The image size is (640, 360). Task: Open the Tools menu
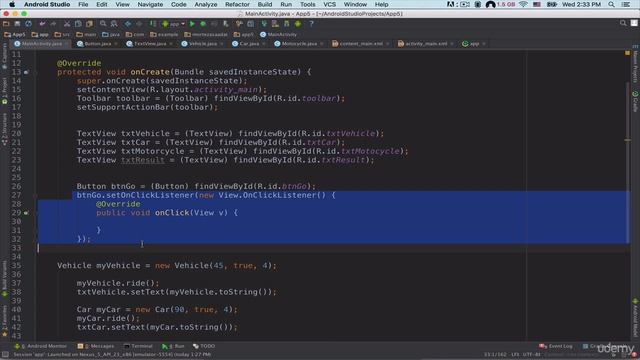point(307,4)
